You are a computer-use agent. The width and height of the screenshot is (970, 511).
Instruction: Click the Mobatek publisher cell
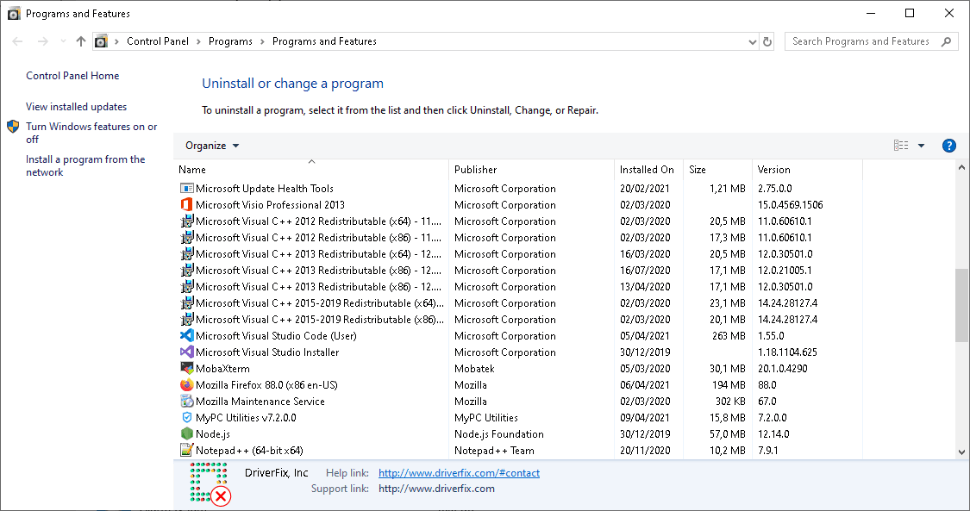coord(474,368)
